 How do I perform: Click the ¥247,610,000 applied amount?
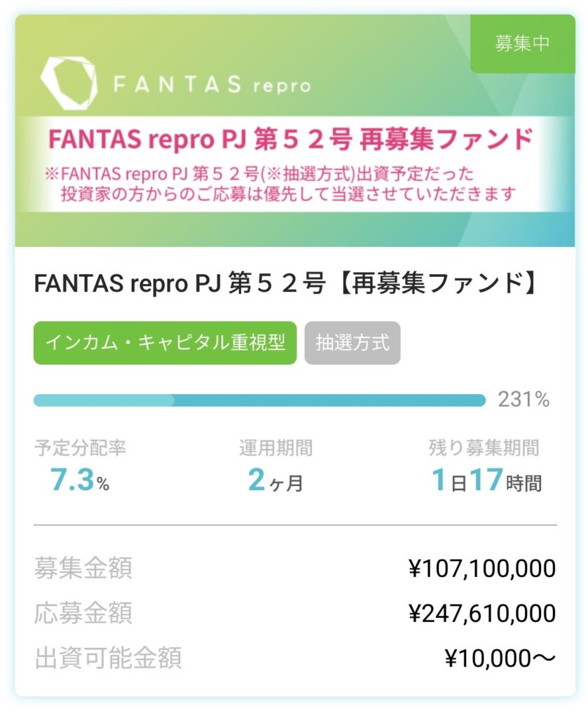point(482,613)
